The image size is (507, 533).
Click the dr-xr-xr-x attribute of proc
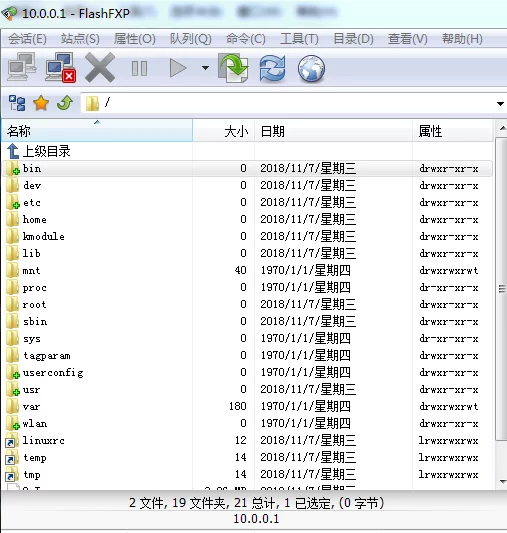pyautogui.click(x=449, y=288)
